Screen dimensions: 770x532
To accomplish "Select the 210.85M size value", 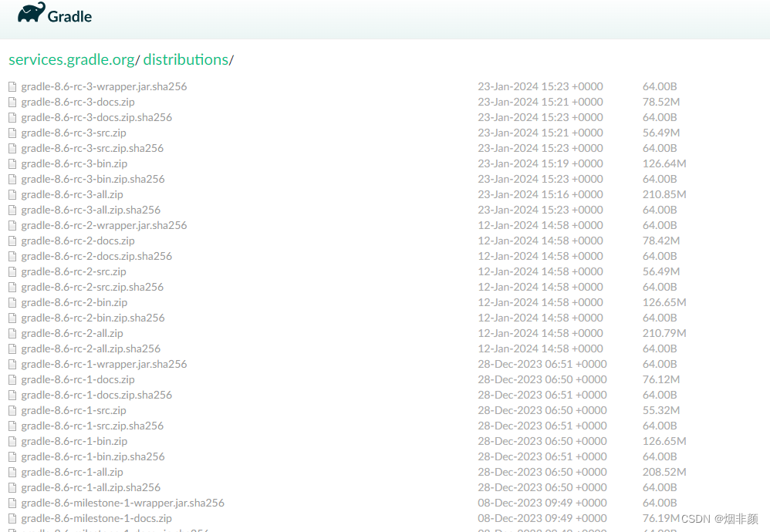I will (664, 194).
